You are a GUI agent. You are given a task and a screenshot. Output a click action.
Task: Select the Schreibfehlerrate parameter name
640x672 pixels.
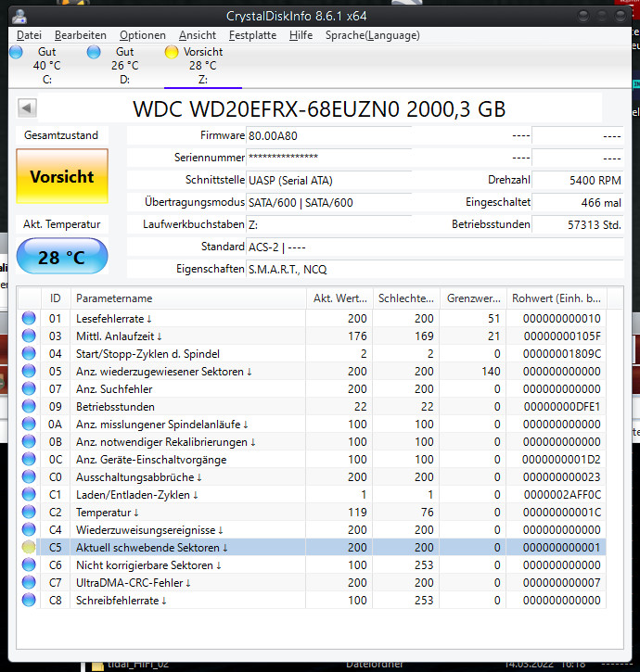pyautogui.click(x=121, y=601)
